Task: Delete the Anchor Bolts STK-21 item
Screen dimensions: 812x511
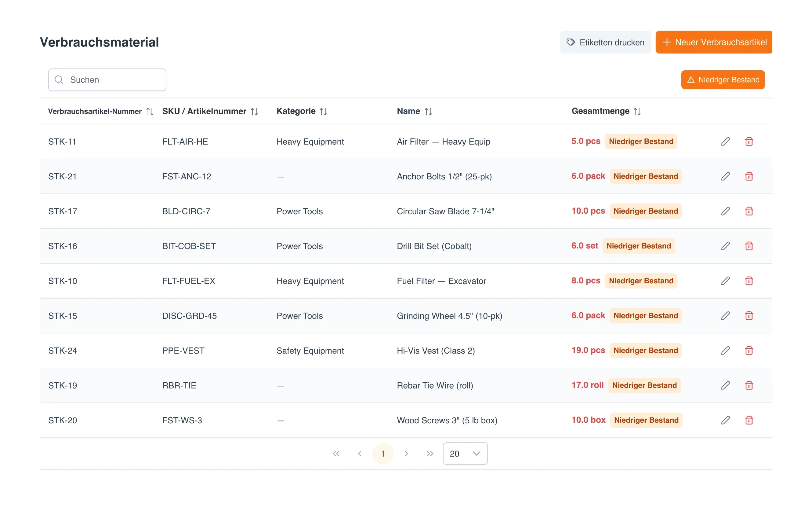Action: (x=749, y=176)
